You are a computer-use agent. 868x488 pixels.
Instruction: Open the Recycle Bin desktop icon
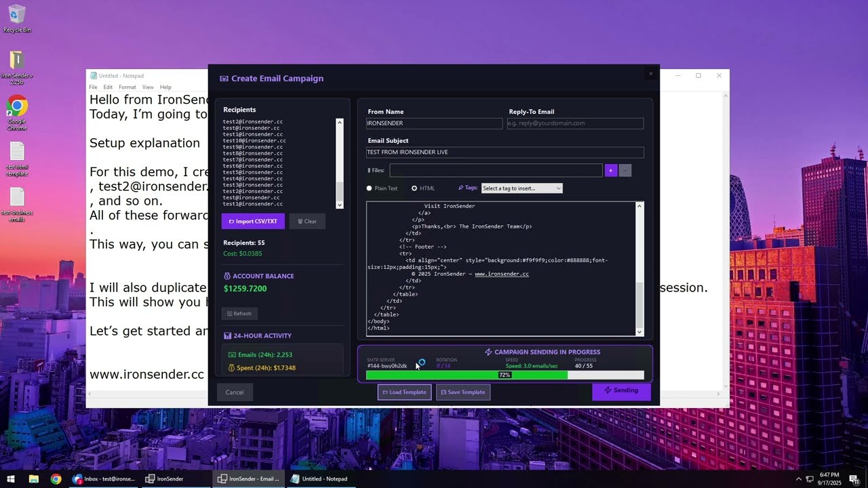[17, 18]
